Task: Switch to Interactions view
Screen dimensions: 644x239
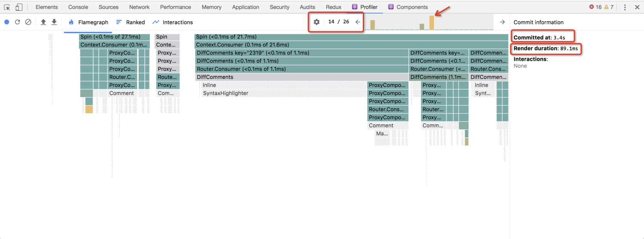Action: point(173,22)
